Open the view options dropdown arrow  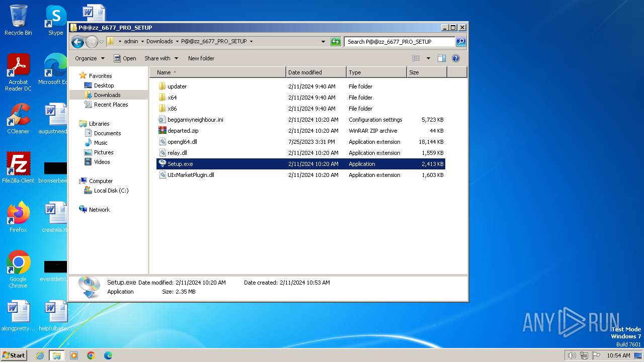pos(428,58)
